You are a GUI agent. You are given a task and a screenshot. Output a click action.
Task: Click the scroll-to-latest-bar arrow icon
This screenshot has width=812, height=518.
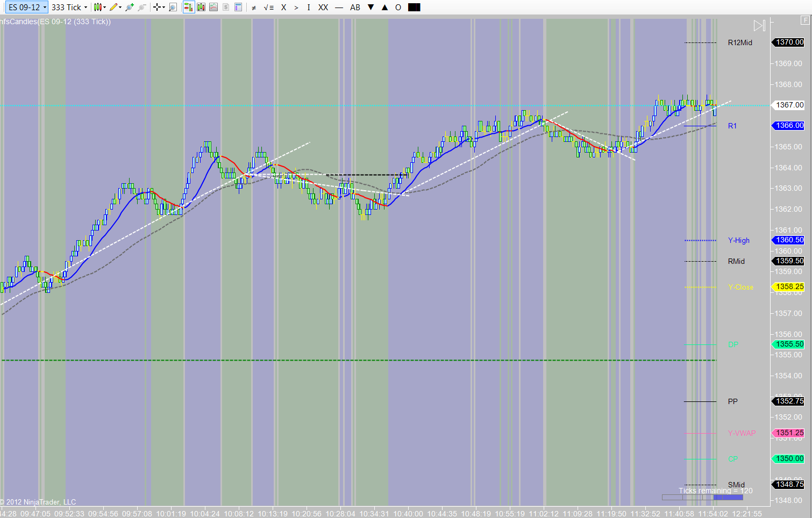click(759, 25)
